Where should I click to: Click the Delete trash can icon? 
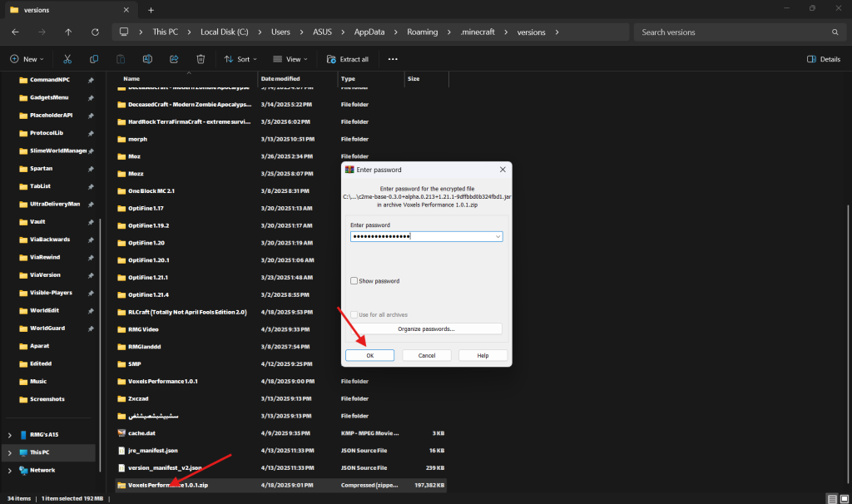click(201, 59)
